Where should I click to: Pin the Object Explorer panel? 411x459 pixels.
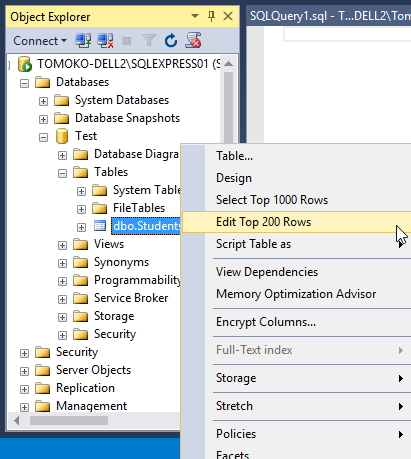(211, 16)
